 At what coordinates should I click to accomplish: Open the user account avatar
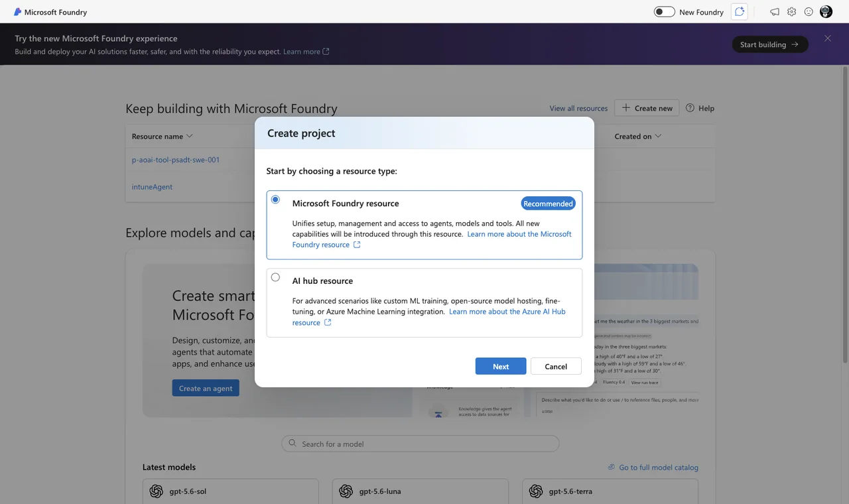click(x=826, y=12)
